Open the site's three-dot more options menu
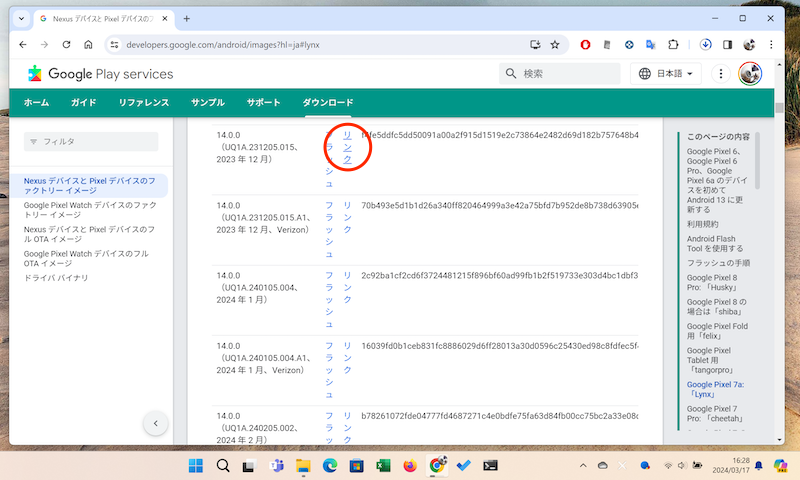This screenshot has width=800, height=480. tap(721, 74)
